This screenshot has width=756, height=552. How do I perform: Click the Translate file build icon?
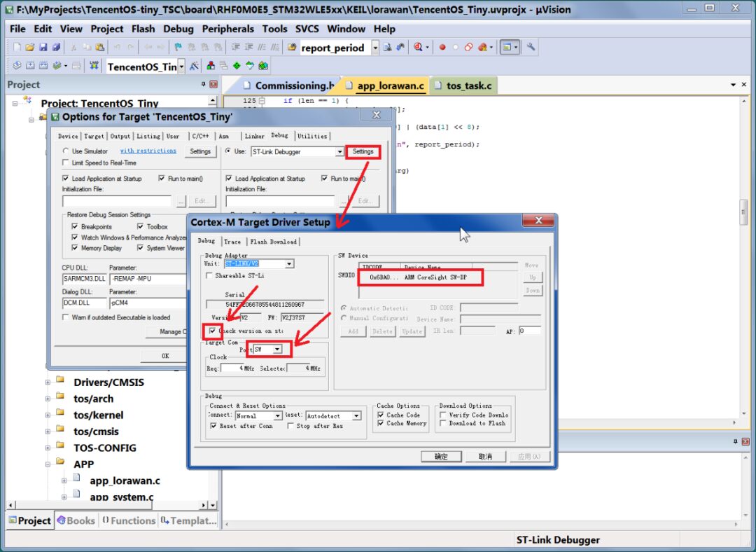tap(17, 66)
